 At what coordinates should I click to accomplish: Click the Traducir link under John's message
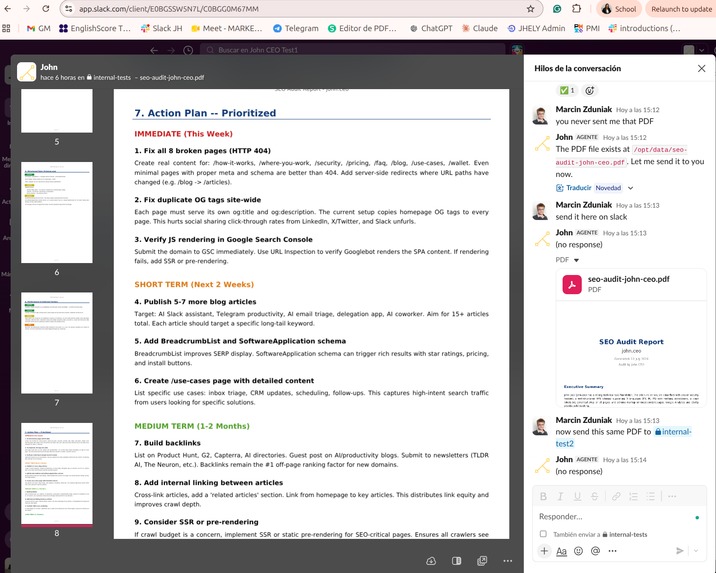pos(578,188)
